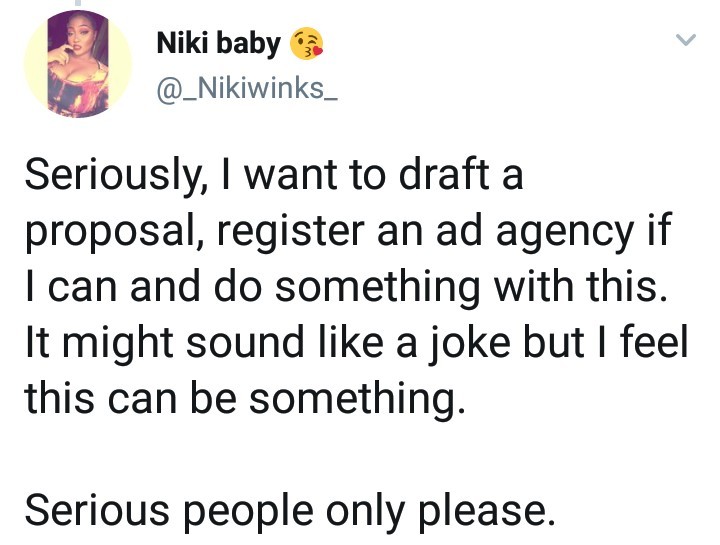Click the kiss emoji beside Niki baby
Screen dimensions: 720x545
pyautogui.click(x=307, y=43)
